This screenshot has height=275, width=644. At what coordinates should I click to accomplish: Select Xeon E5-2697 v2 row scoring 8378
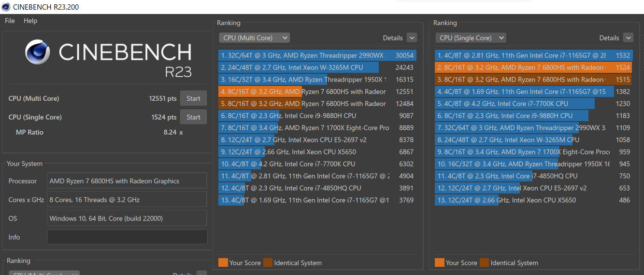[317, 140]
